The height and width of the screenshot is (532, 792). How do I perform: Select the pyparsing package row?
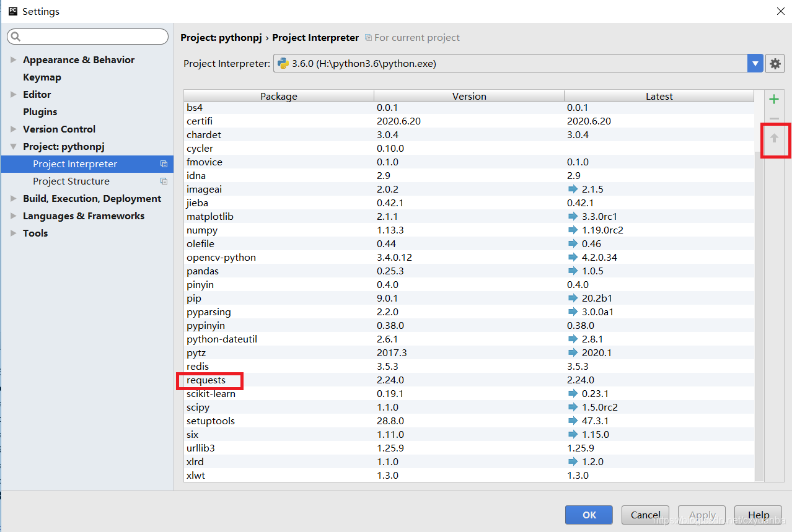[x=469, y=312]
